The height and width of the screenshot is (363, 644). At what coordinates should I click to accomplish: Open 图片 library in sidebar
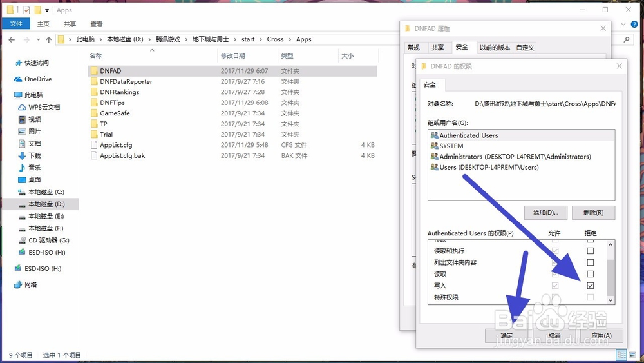[x=30, y=132]
